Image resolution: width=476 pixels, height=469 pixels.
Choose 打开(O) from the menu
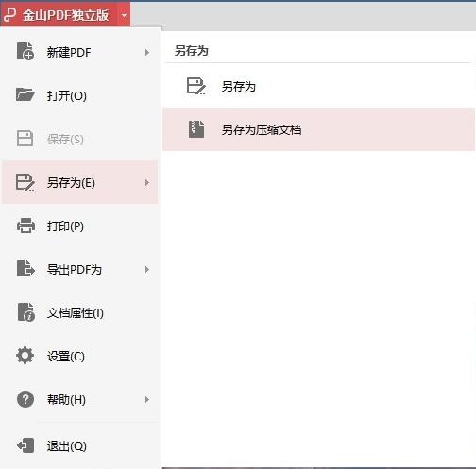tap(80, 95)
